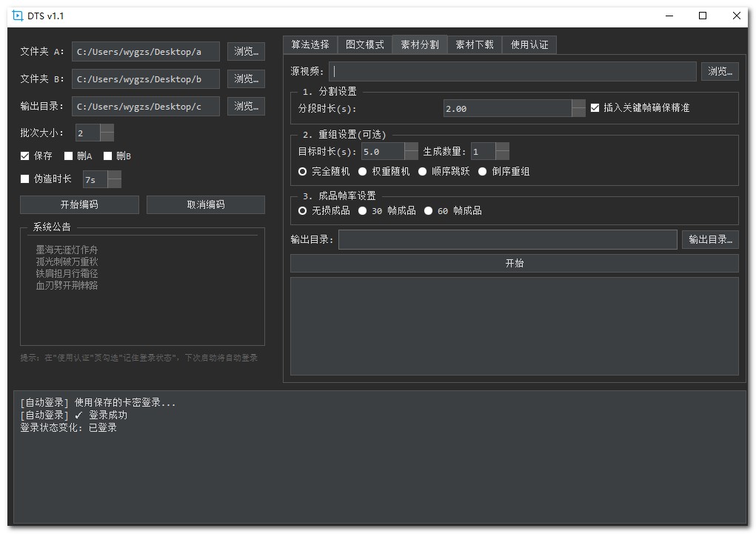Open the 素材下载 tab
The height and width of the screenshot is (534, 756).
pos(474,44)
